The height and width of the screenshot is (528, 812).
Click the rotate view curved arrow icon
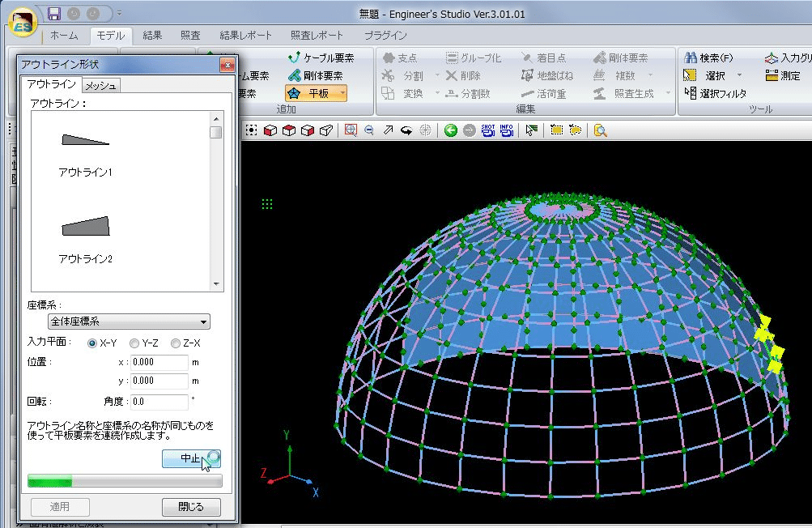pos(406,130)
